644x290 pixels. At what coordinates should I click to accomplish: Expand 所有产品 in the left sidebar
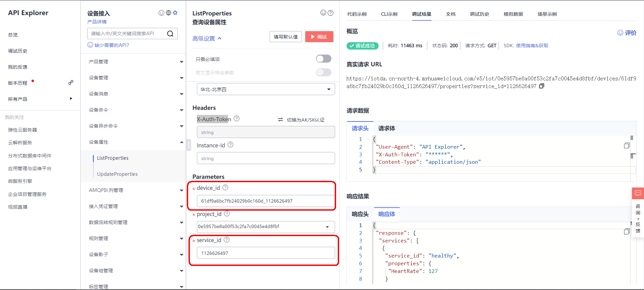pos(71,98)
